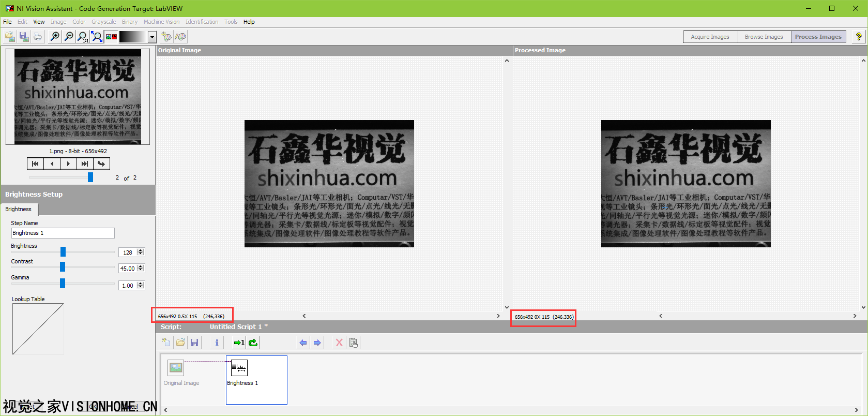Select the Brightness 1 script step
The height and width of the screenshot is (416, 868).
(x=256, y=380)
